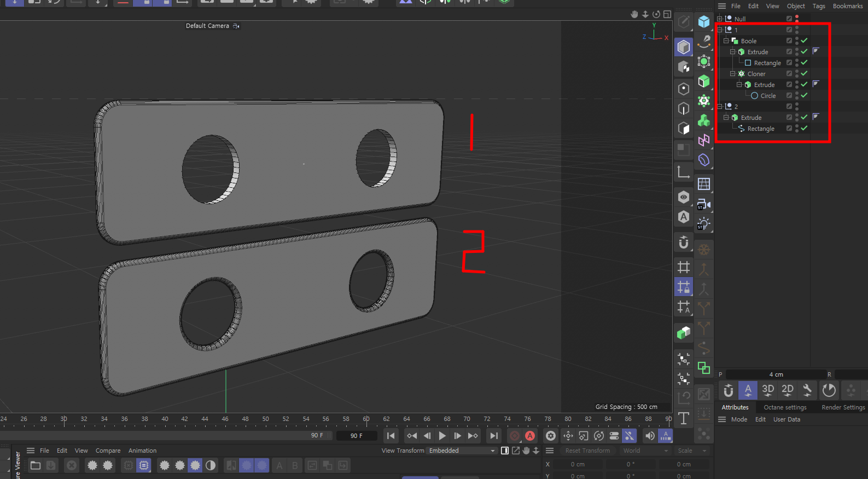Open the Object menu in Object Manager
Screen dimensions: 868x479
click(x=796, y=6)
